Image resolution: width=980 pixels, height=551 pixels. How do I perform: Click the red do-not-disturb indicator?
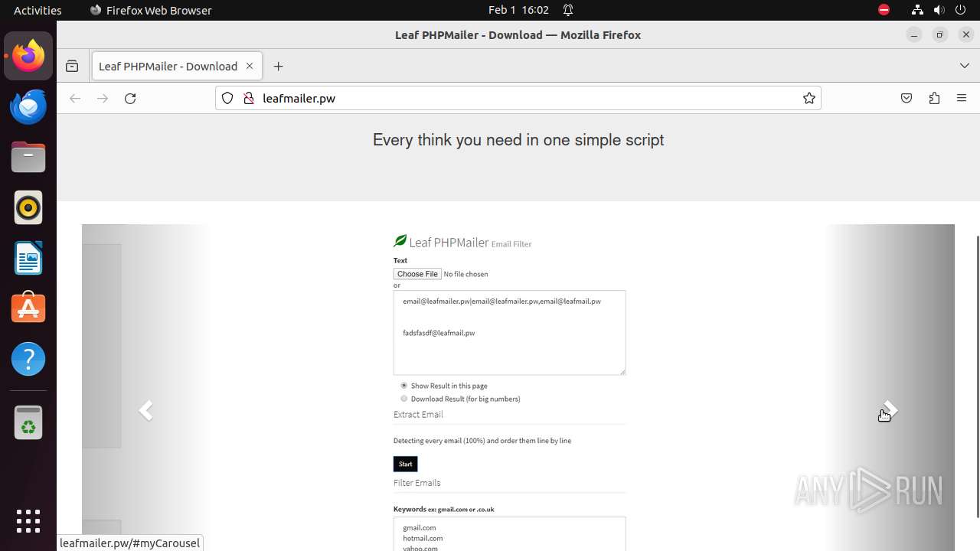pyautogui.click(x=884, y=10)
